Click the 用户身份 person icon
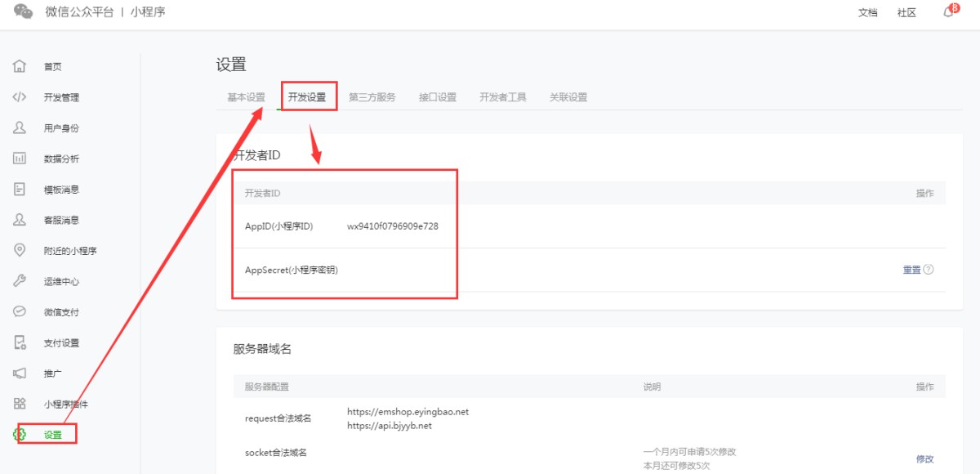 20,127
